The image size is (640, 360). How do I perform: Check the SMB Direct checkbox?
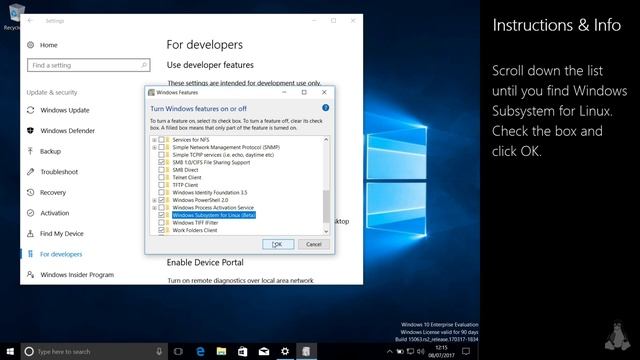coord(162,170)
